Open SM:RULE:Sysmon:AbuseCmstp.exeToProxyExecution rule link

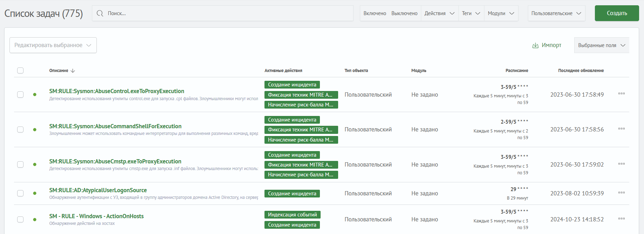coord(115,161)
